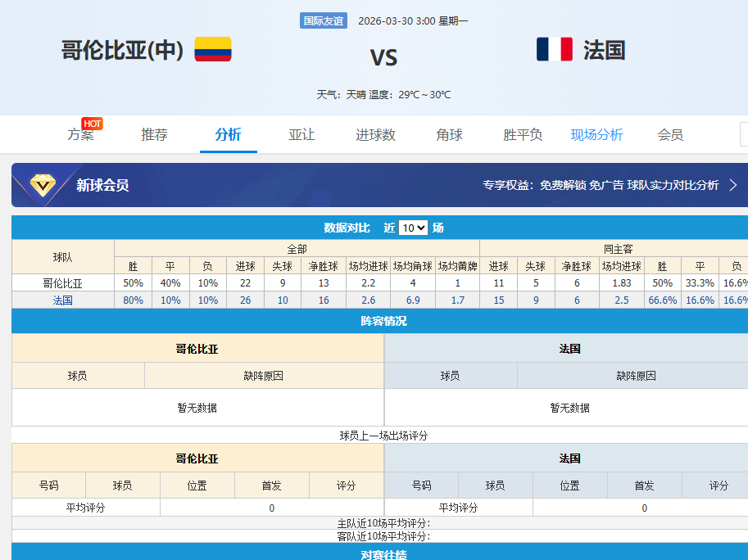Open the 方案 tab
Image resolution: width=748 pixels, height=560 pixels.
80,135
